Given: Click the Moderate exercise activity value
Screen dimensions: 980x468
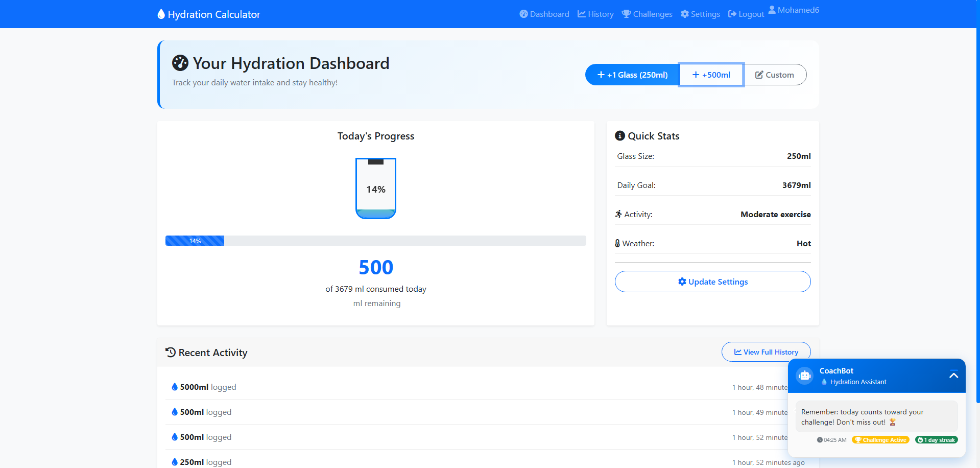Looking at the screenshot, I should (x=775, y=214).
